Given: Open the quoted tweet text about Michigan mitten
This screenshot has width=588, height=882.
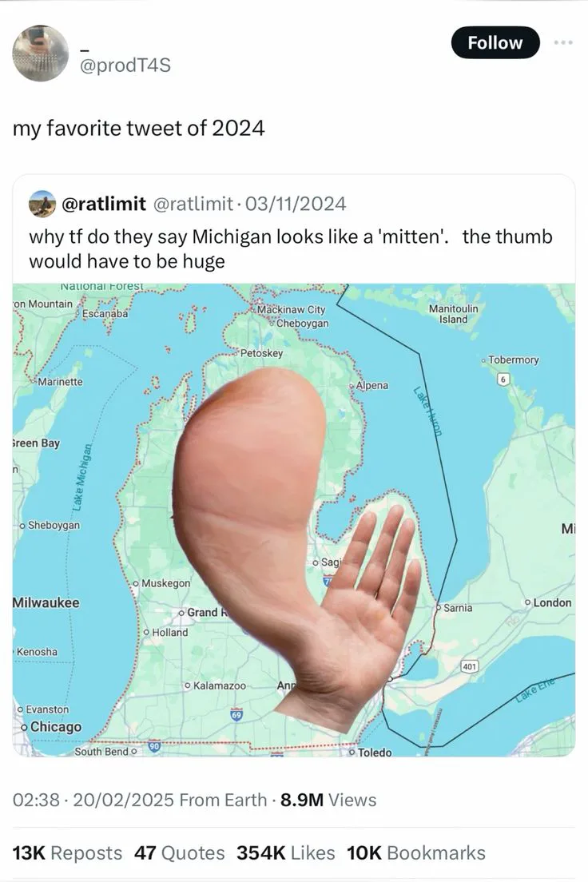Looking at the screenshot, I should click(290, 248).
